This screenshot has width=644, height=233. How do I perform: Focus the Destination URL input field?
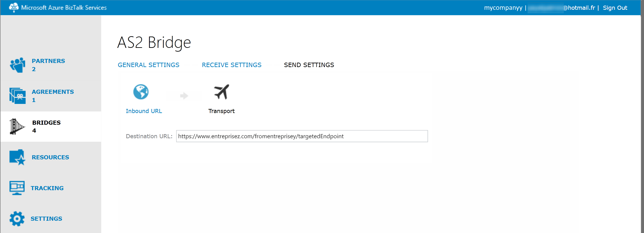302,136
